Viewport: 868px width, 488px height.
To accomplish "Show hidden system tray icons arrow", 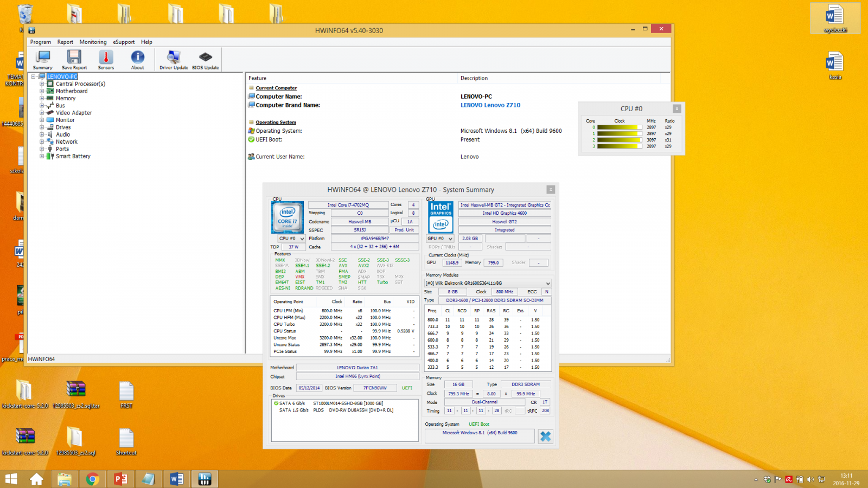I will click(756, 479).
